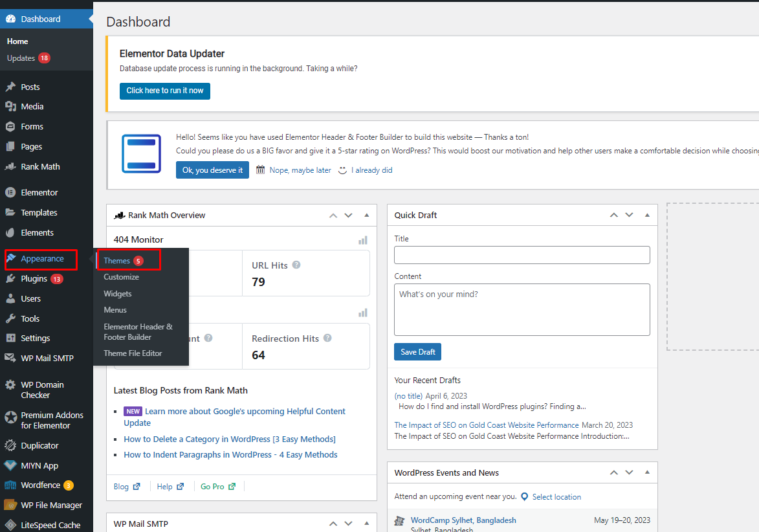Move WordPress Events and News up
Viewport: 759px width, 532px height.
[614, 472]
